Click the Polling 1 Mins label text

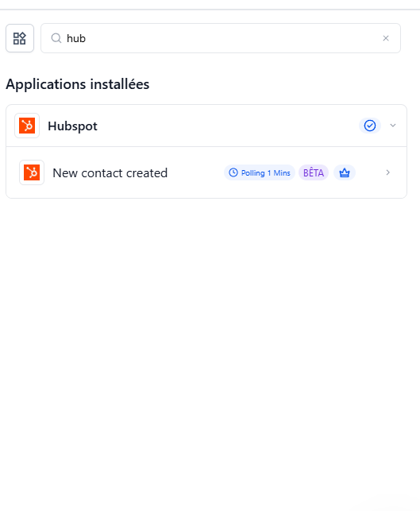[x=266, y=172]
